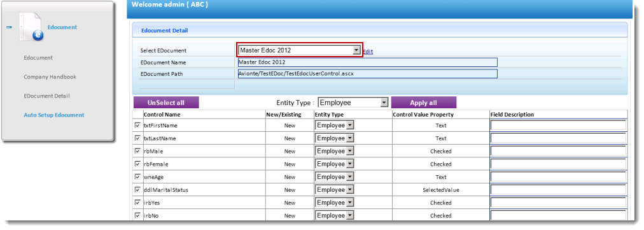Open Entity Type dropdown for irbNo
The image size is (644, 230).
(x=334, y=215)
